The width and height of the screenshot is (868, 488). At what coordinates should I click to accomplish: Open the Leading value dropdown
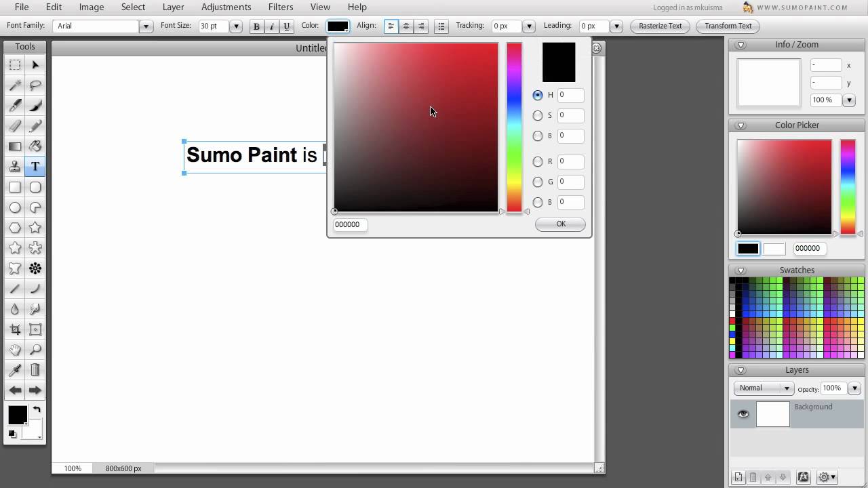(x=616, y=26)
